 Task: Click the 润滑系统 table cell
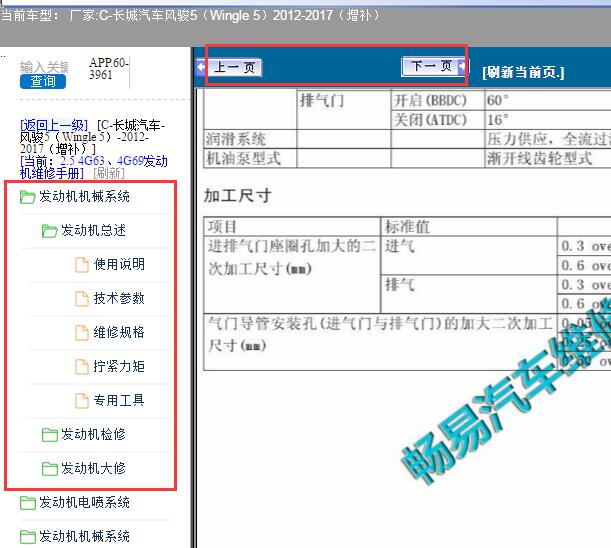pyautogui.click(x=250, y=139)
